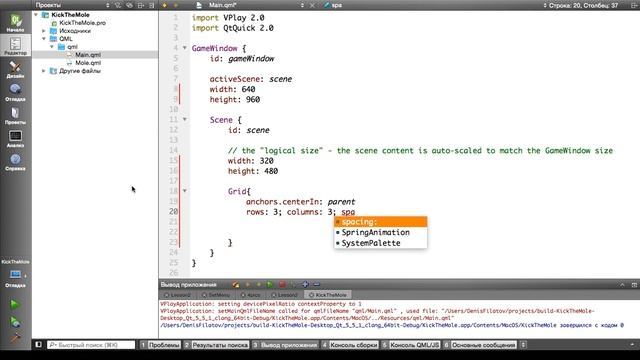Toggle editor synchronization link icon
Screen dimensions: 640x360
point(129,5)
